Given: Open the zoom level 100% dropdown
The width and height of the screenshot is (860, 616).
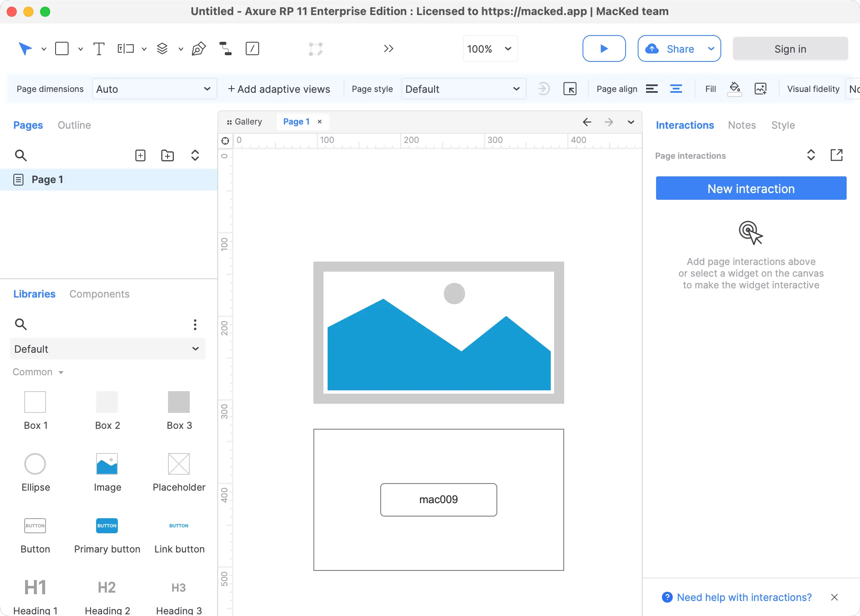Looking at the screenshot, I should (x=490, y=49).
